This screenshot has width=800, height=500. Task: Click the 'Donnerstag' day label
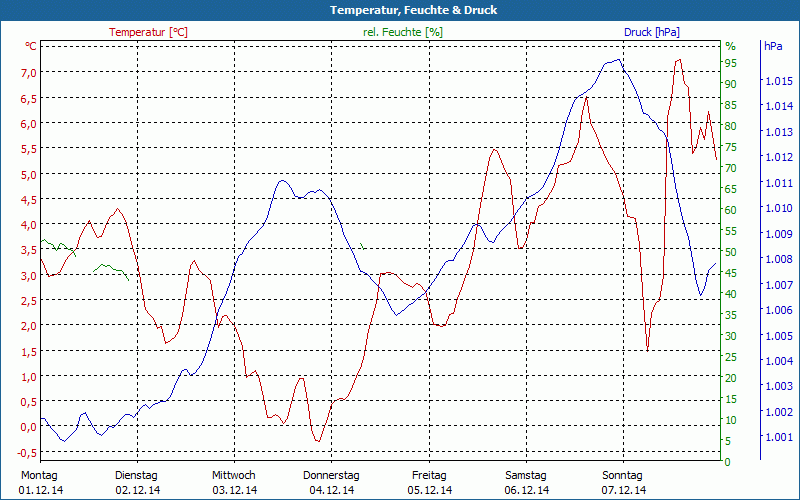click(x=331, y=476)
